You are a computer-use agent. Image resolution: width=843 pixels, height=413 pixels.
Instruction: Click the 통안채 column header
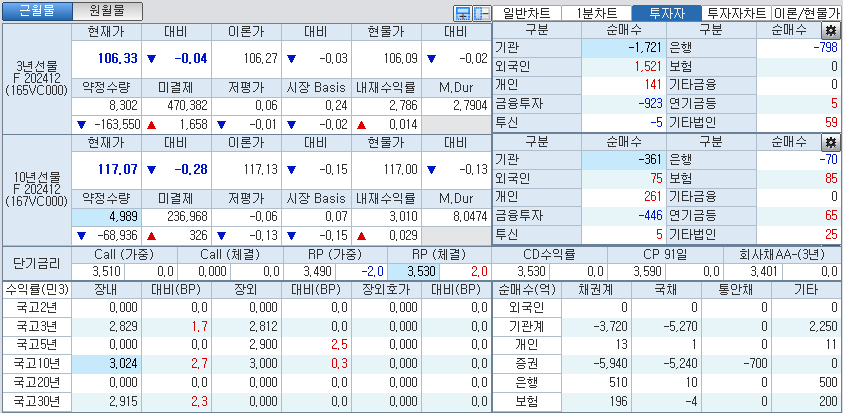click(737, 289)
